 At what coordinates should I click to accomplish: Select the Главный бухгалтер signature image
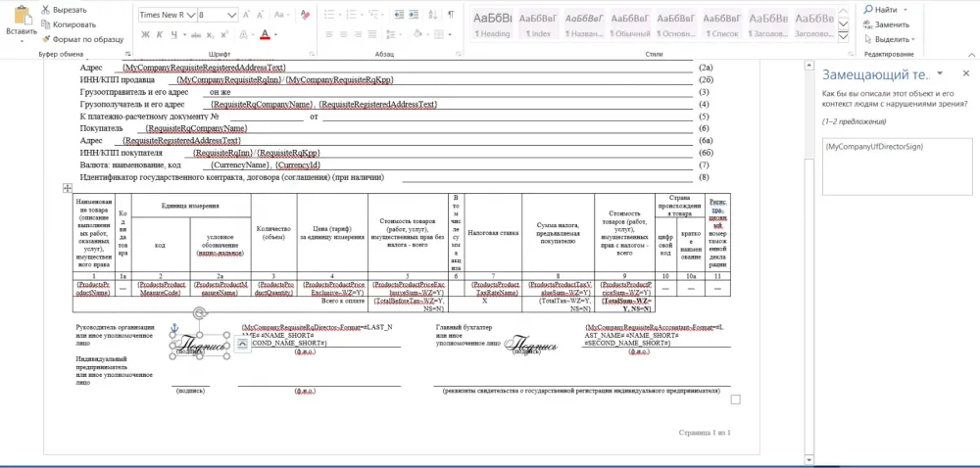(530, 343)
